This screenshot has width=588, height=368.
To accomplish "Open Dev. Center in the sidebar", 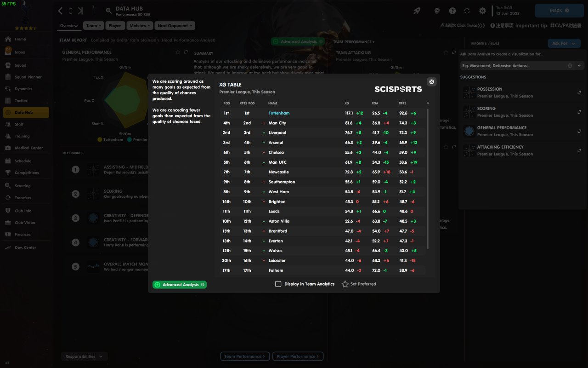I will click(26, 247).
